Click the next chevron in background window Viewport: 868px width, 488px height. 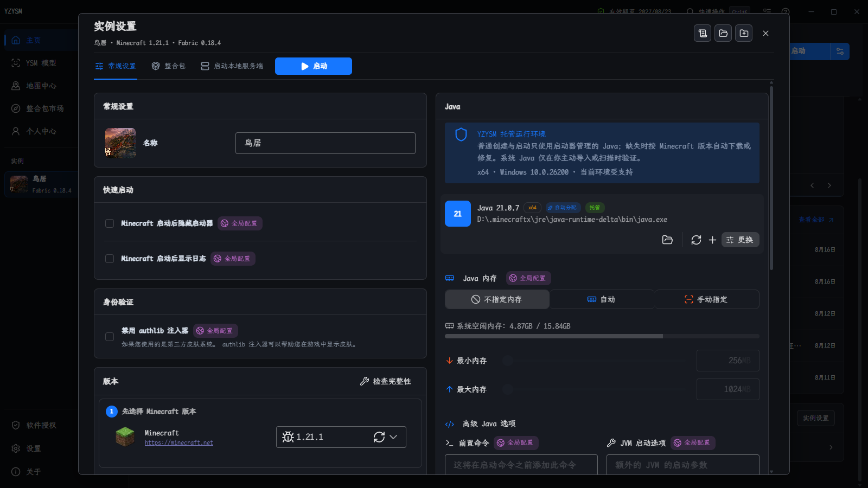point(829,185)
